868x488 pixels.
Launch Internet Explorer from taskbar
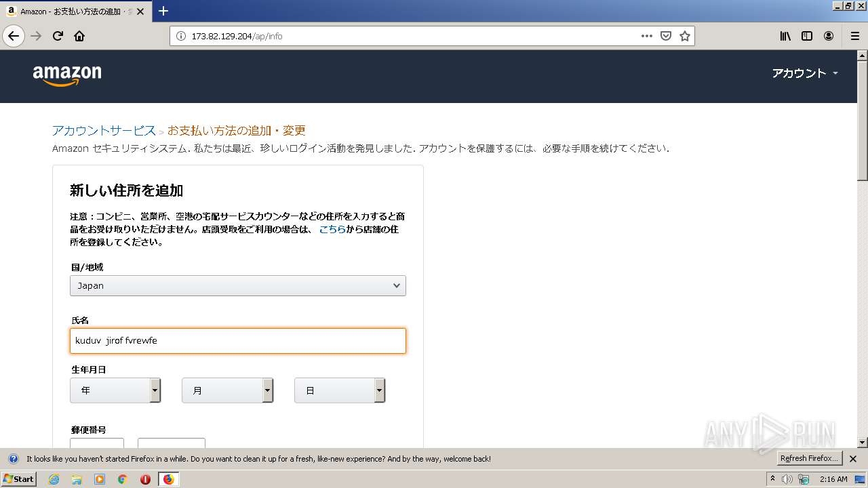54,479
